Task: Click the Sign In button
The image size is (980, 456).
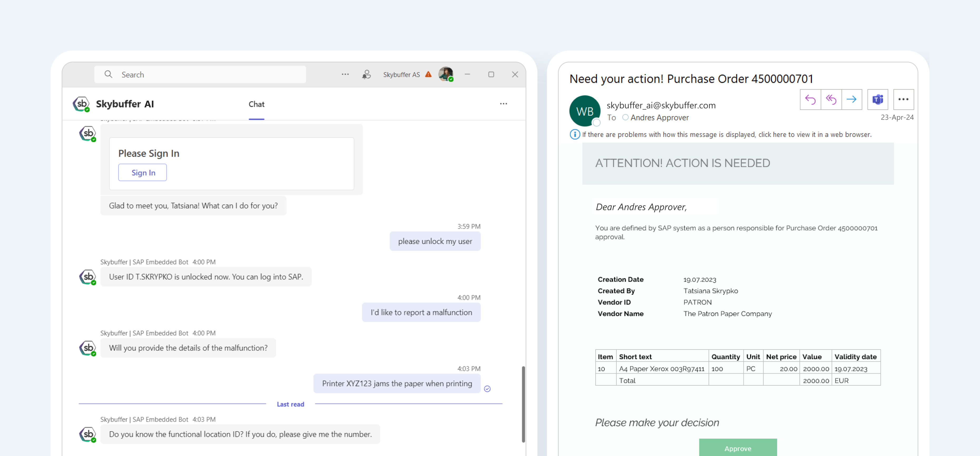Action: (x=143, y=172)
